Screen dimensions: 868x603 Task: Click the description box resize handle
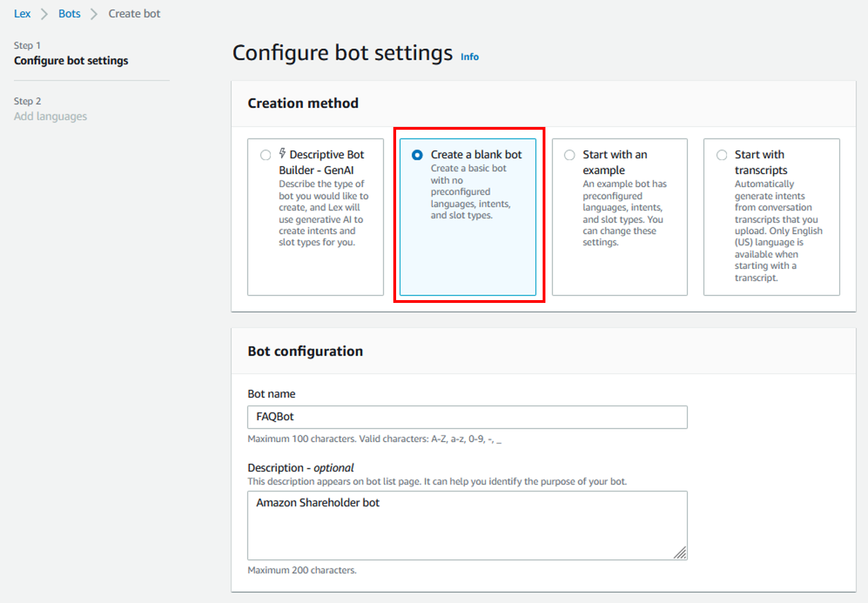click(x=680, y=552)
